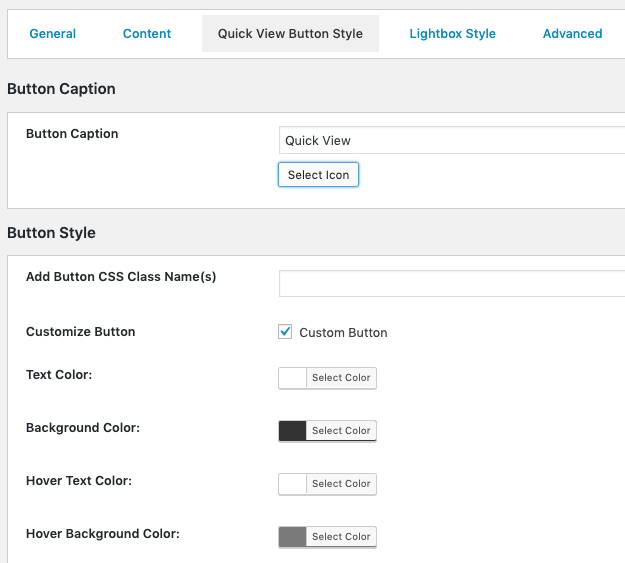This screenshot has width=625, height=563.
Task: Open Select Color for Hover Text Color
Action: [341, 484]
